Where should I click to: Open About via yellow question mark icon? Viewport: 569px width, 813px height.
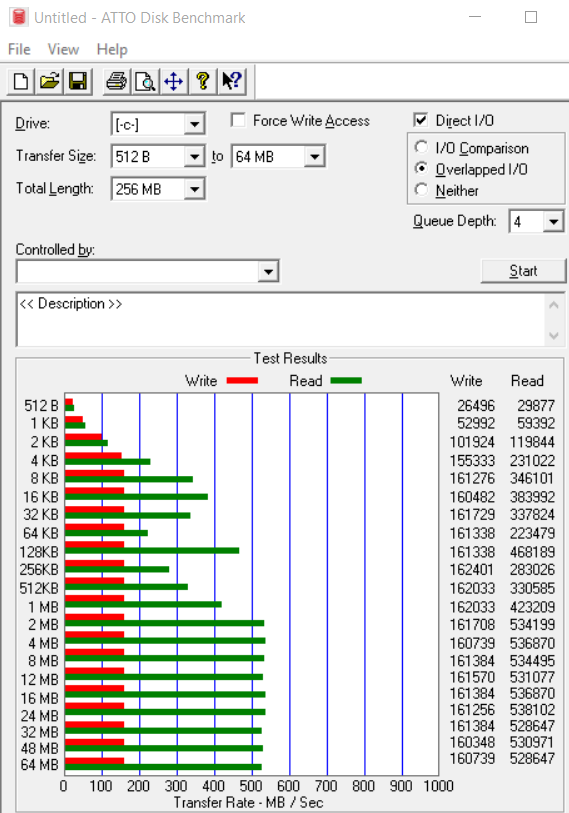(x=202, y=81)
